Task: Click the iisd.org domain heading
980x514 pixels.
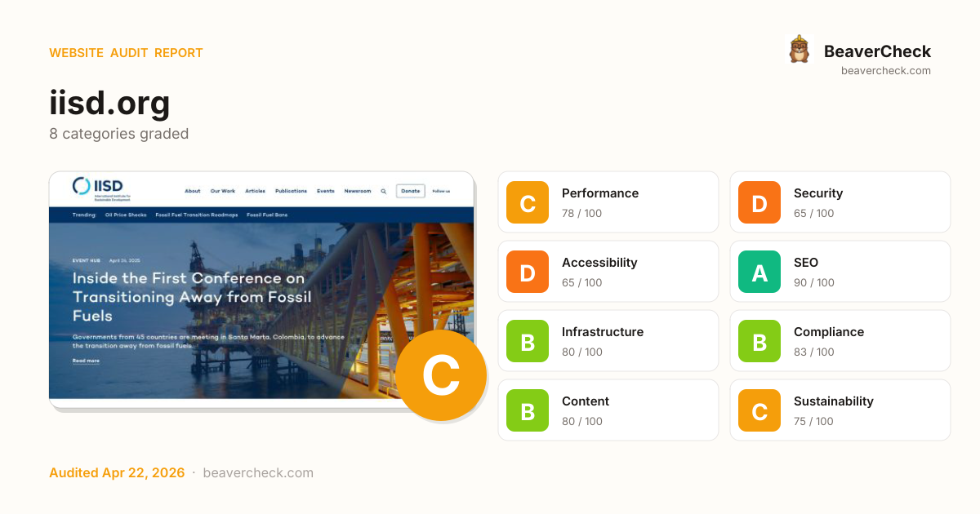Action: click(109, 104)
